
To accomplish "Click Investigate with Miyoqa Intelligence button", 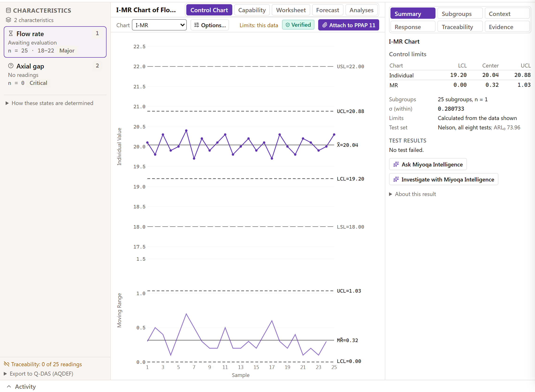I will [443, 179].
